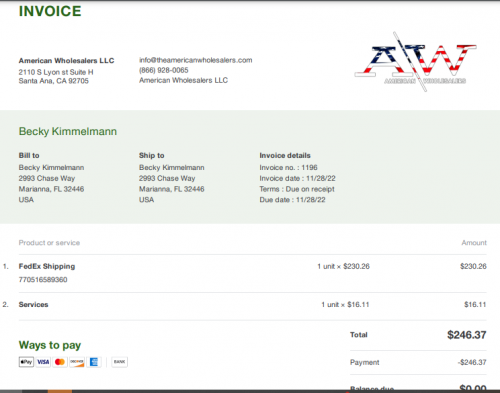Click the info@theamericanwholesalers.com email address
Viewport: 500px width, 393px height.
[196, 60]
